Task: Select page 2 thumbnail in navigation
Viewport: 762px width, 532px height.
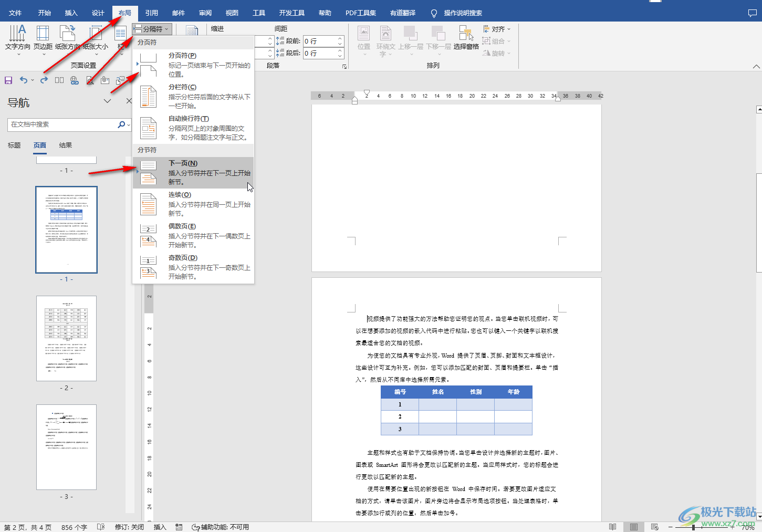Action: pyautogui.click(x=66, y=338)
